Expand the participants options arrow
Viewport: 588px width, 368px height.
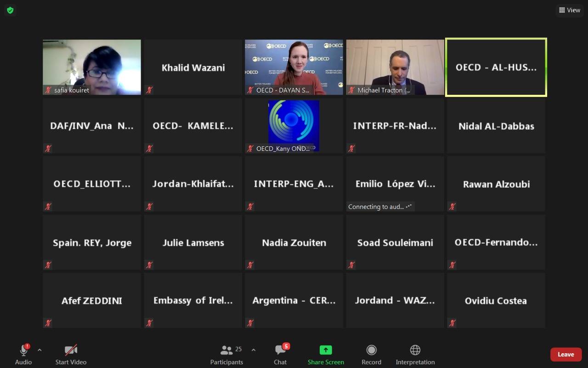pyautogui.click(x=253, y=350)
